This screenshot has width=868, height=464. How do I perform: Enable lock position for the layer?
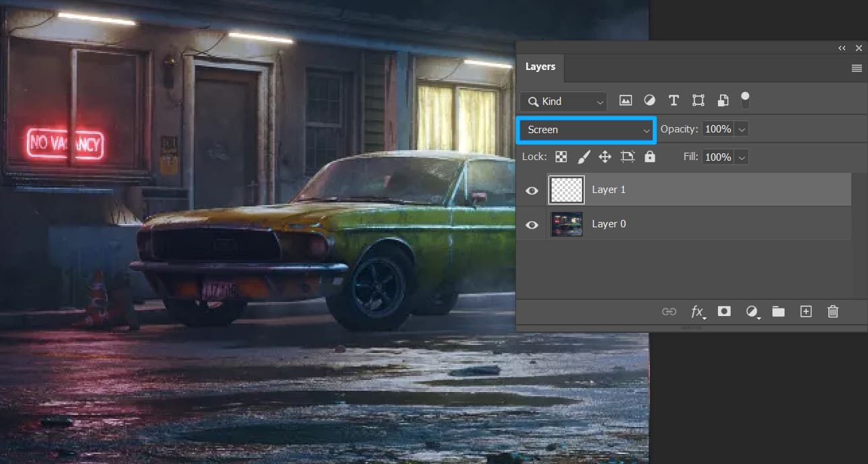click(604, 157)
